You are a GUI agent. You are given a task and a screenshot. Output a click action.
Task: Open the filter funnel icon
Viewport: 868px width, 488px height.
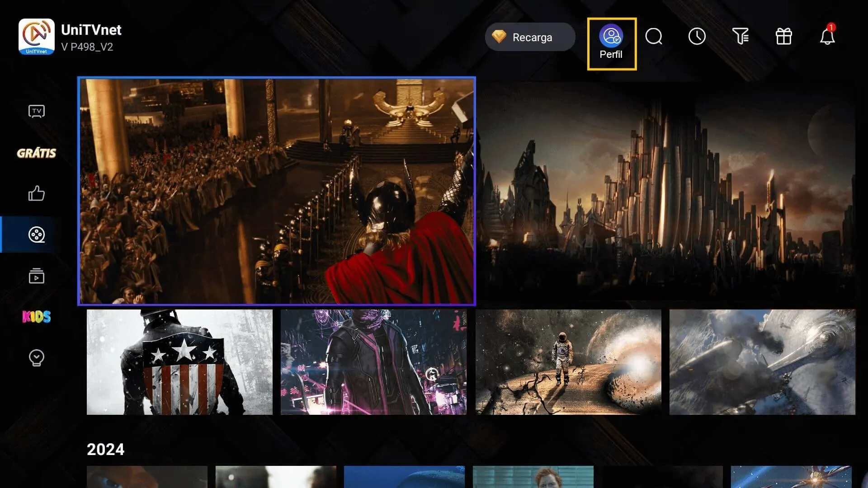[x=740, y=37]
